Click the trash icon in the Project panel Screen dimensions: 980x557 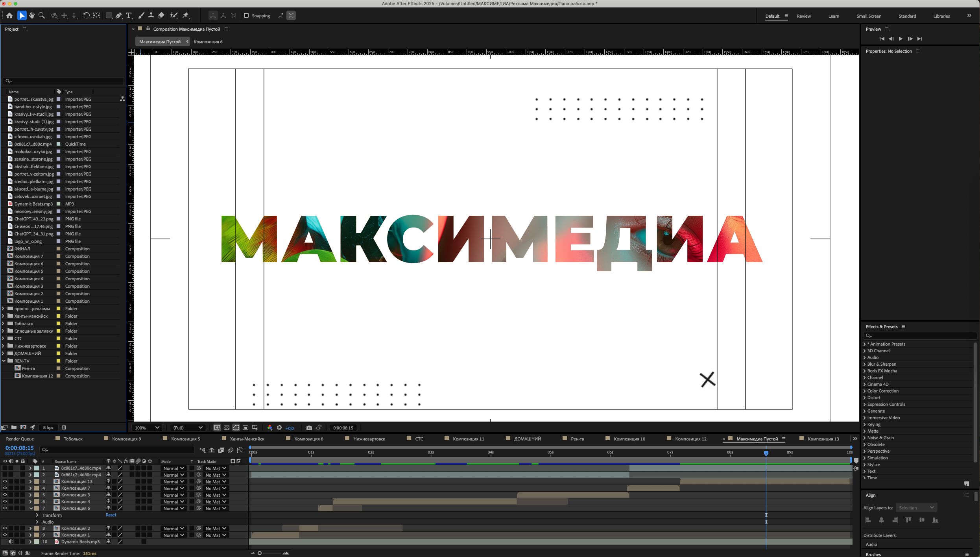64,427
